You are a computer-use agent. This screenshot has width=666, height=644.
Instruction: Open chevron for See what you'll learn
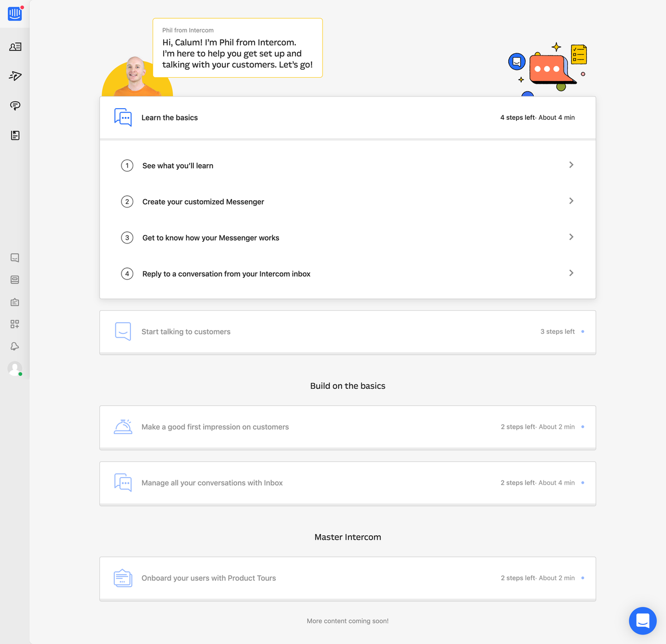[x=571, y=165]
